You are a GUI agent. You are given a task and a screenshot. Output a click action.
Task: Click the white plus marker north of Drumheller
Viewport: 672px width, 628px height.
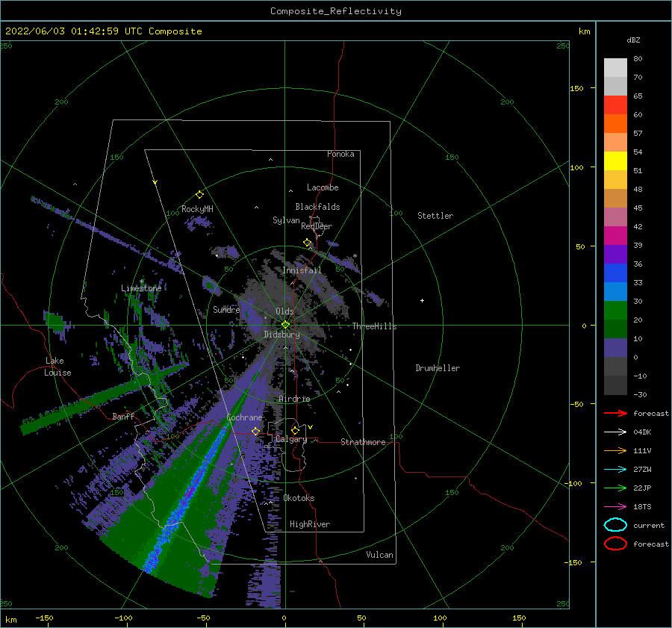click(422, 300)
